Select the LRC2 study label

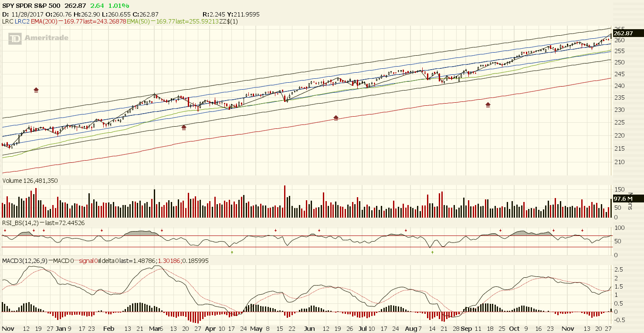(21, 20)
